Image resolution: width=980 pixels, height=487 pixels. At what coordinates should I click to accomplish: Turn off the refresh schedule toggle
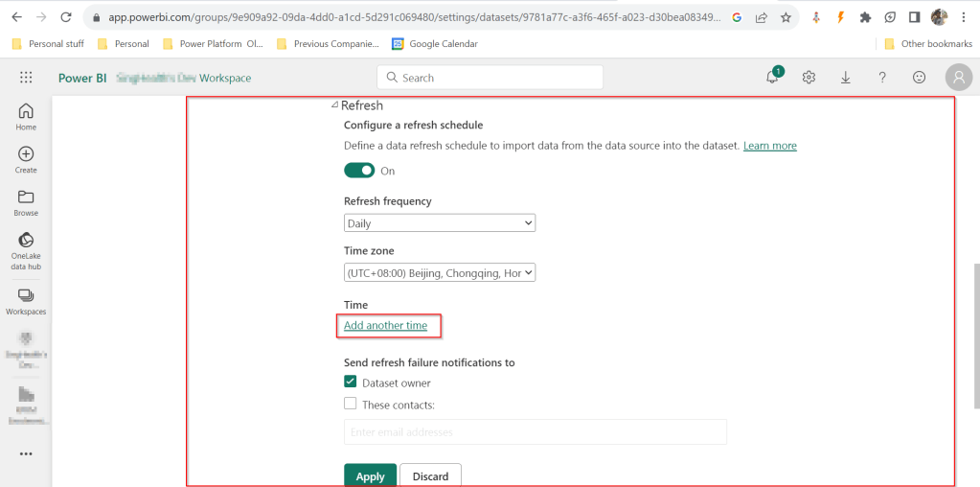point(359,171)
